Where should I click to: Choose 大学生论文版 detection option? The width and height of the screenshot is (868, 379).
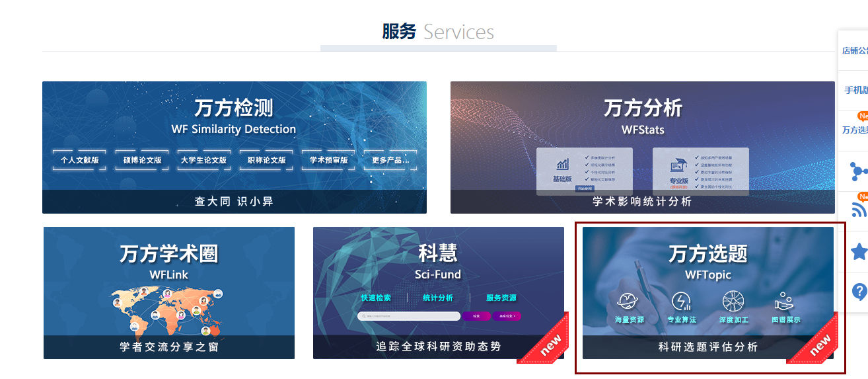(x=203, y=160)
